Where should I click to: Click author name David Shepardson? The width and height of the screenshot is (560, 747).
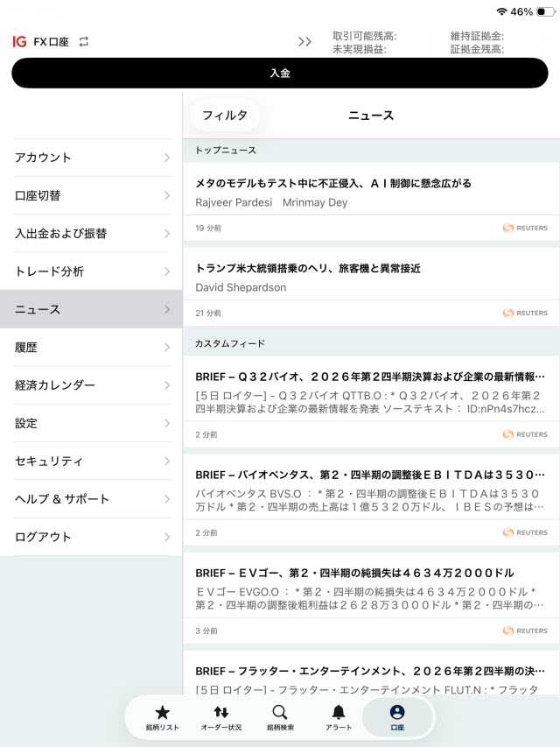coord(241,287)
